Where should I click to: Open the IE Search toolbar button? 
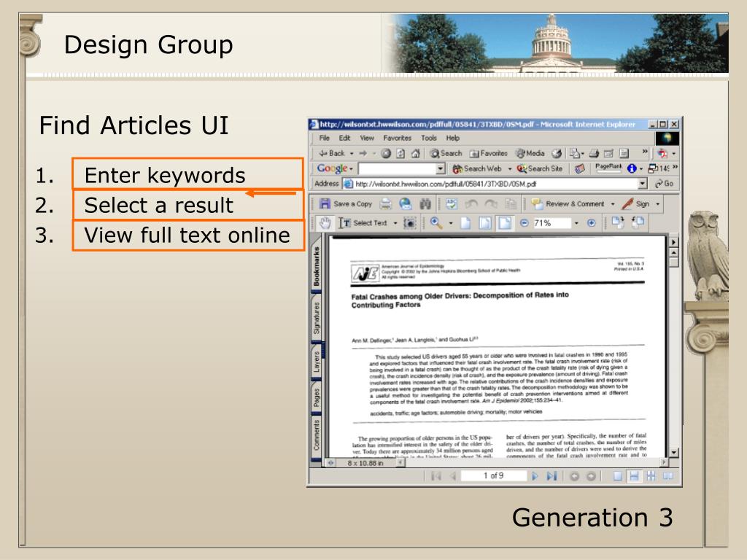[x=446, y=153]
